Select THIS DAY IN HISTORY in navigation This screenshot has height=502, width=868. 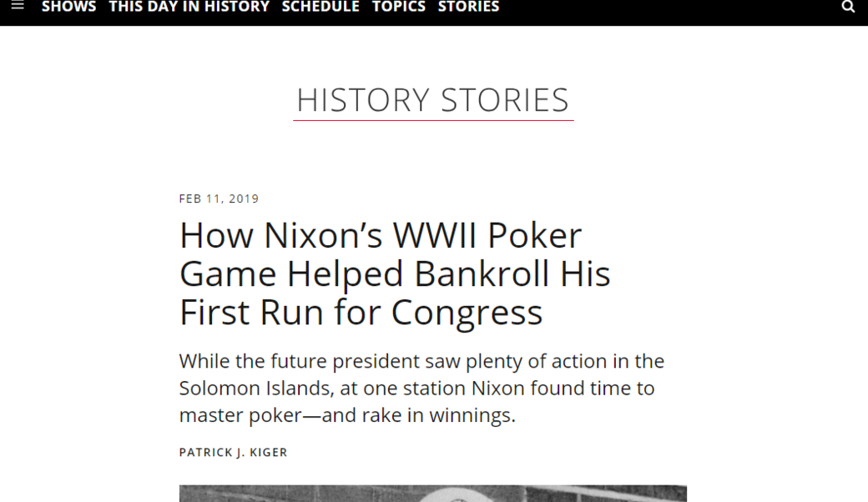click(x=189, y=7)
